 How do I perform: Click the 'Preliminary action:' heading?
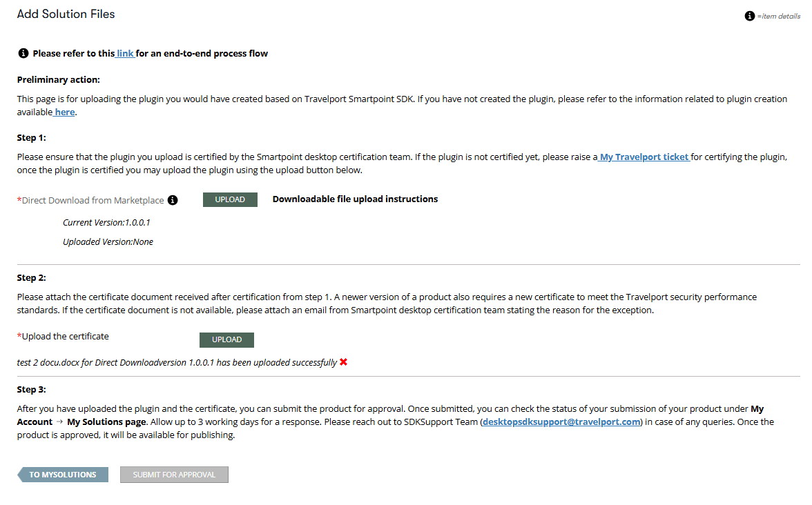[x=58, y=79]
